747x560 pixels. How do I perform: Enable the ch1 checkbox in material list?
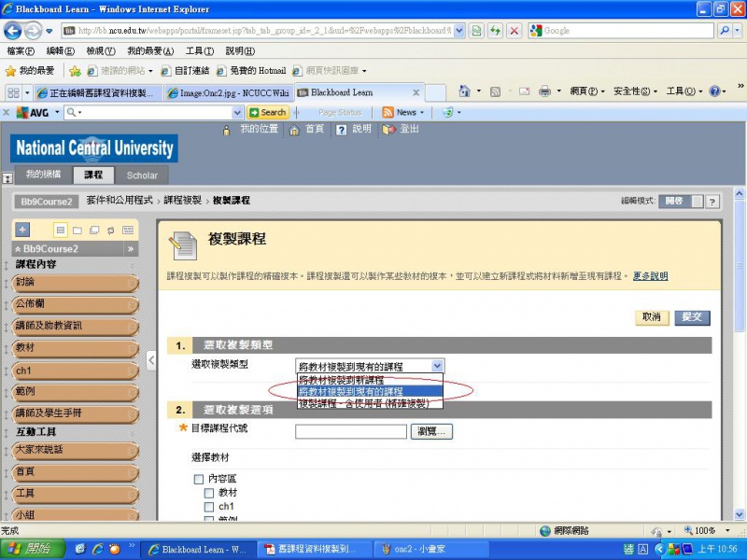209,507
